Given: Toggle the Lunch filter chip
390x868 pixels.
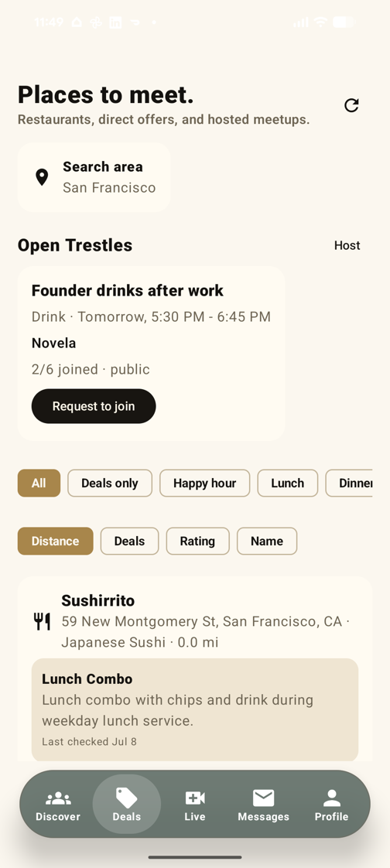Looking at the screenshot, I should tap(288, 484).
